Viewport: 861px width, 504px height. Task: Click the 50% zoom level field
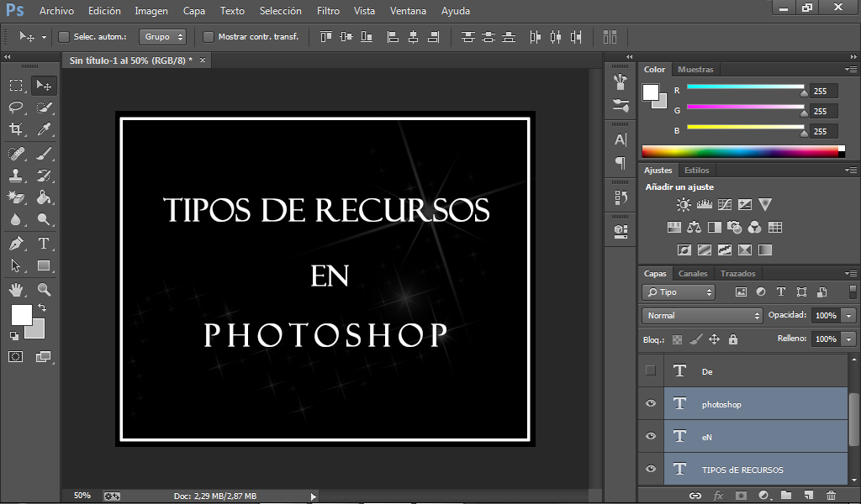click(82, 496)
